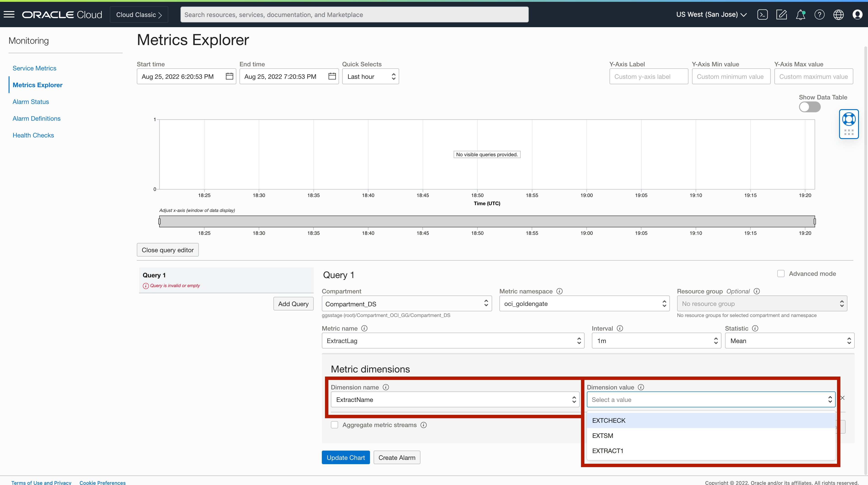Click the help question mark icon
The width and height of the screenshot is (868, 485).
(x=819, y=14)
